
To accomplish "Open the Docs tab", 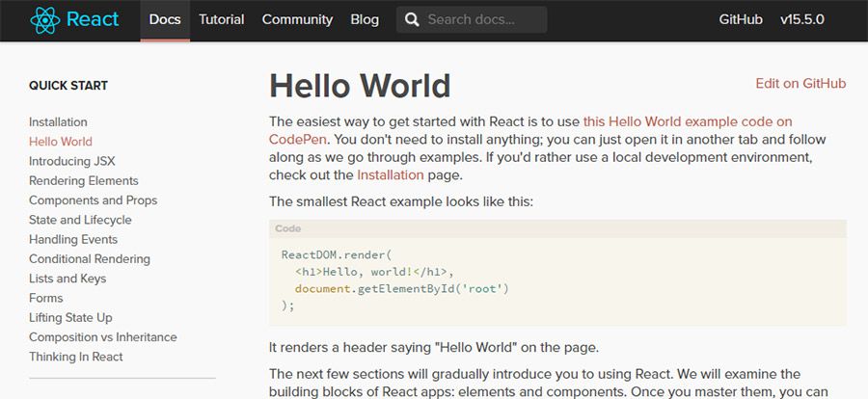I will 165,20.
